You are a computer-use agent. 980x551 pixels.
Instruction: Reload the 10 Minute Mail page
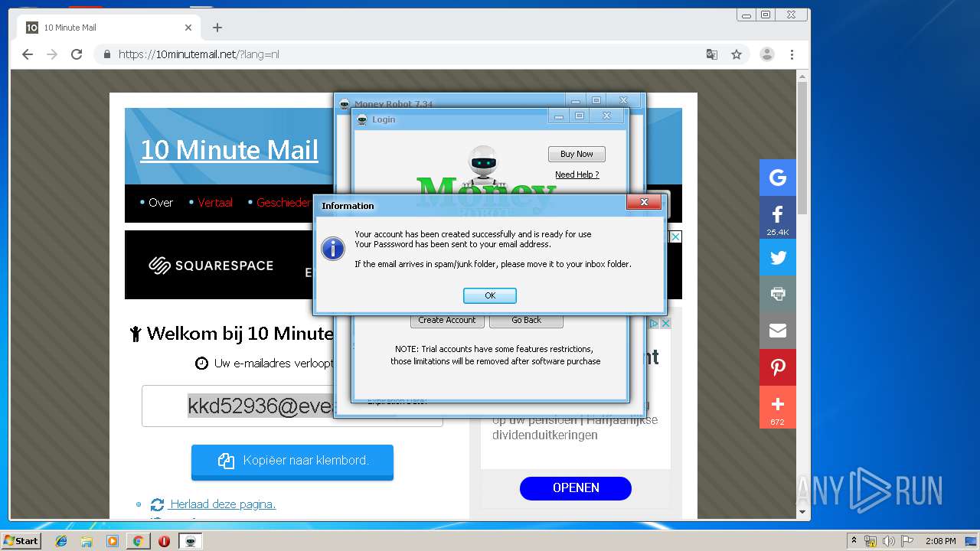77,54
